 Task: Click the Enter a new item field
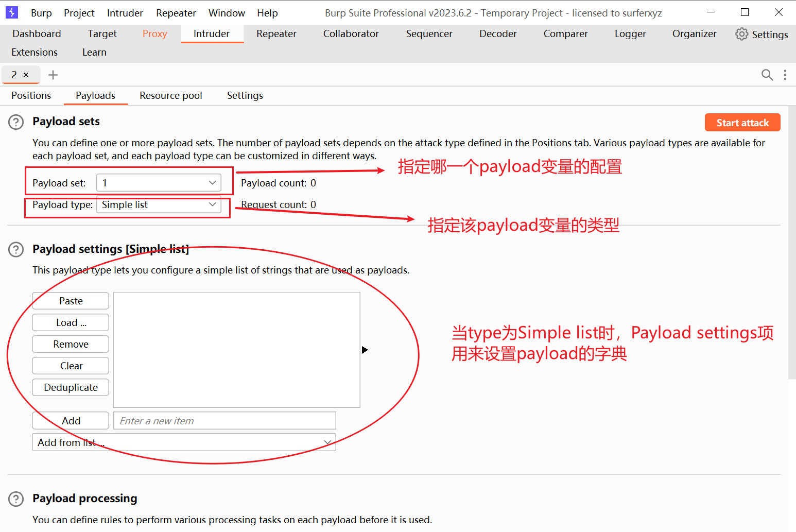click(224, 421)
